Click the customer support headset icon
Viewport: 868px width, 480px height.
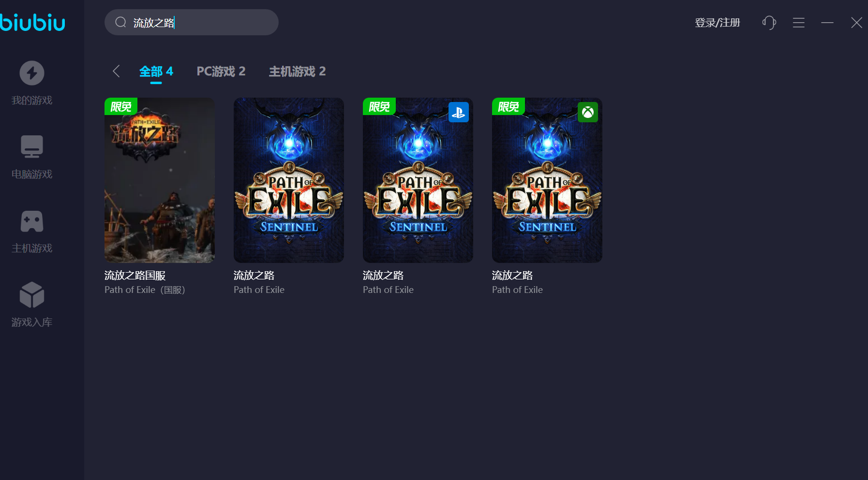point(769,23)
